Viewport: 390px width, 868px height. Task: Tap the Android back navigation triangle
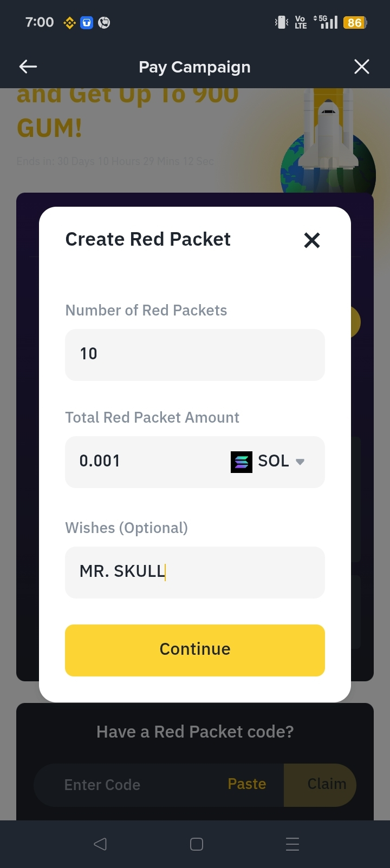100,844
